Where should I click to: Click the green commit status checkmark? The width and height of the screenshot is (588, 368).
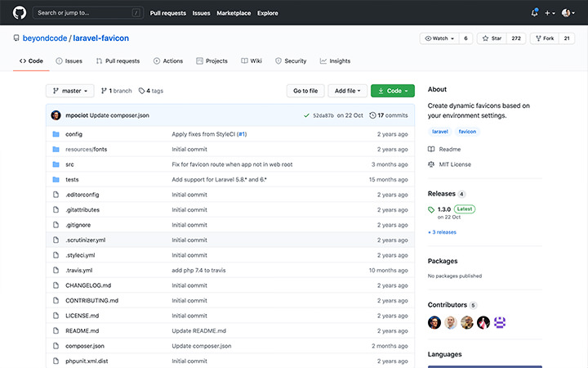tap(306, 115)
